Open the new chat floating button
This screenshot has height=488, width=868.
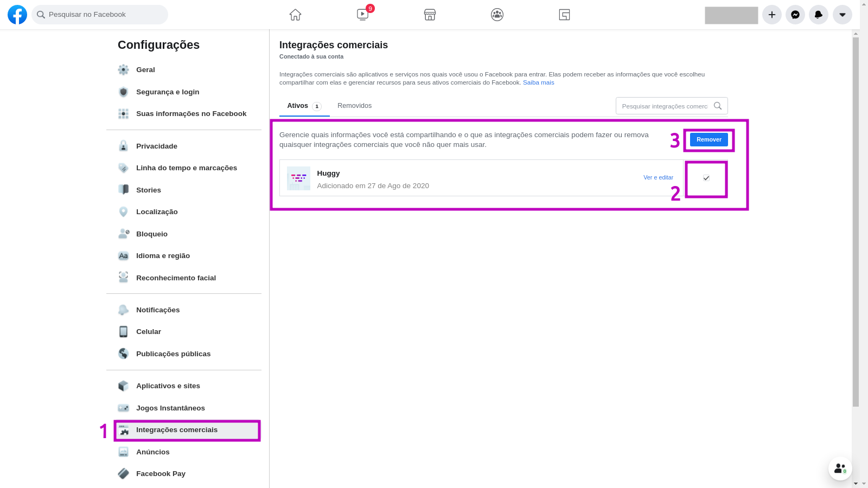tap(840, 468)
